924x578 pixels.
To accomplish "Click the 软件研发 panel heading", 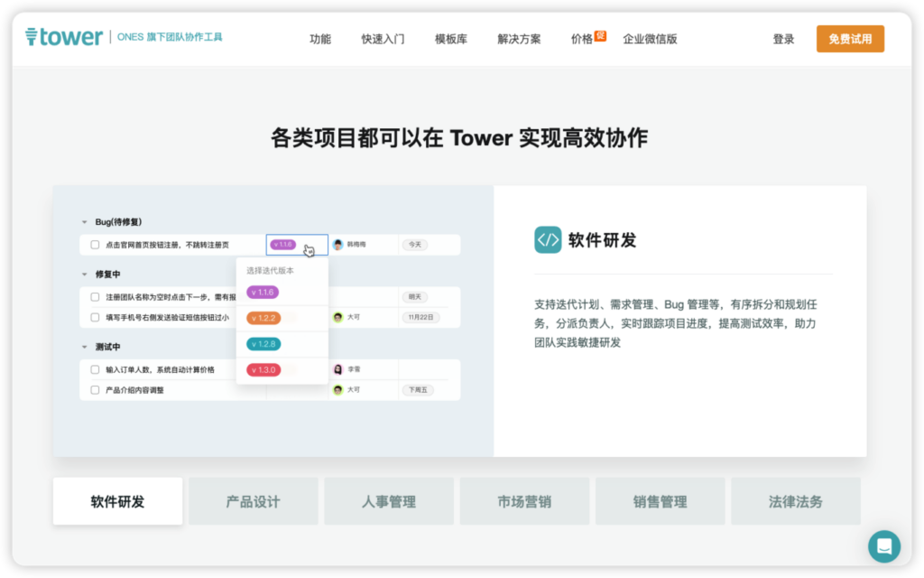I will coord(602,240).
